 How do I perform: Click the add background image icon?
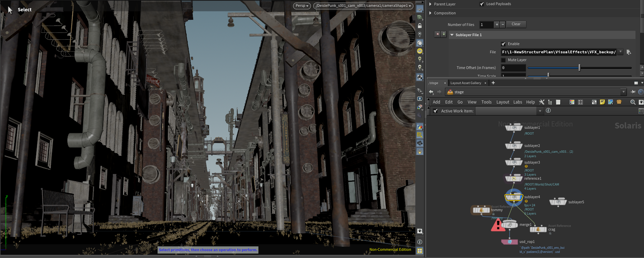611,102
